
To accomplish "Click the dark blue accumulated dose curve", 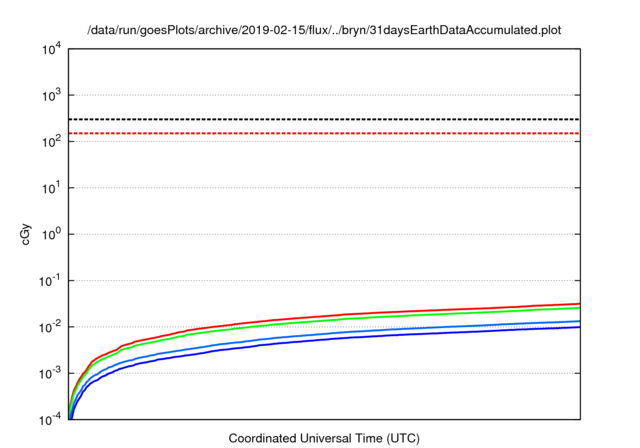I will [x=347, y=337].
